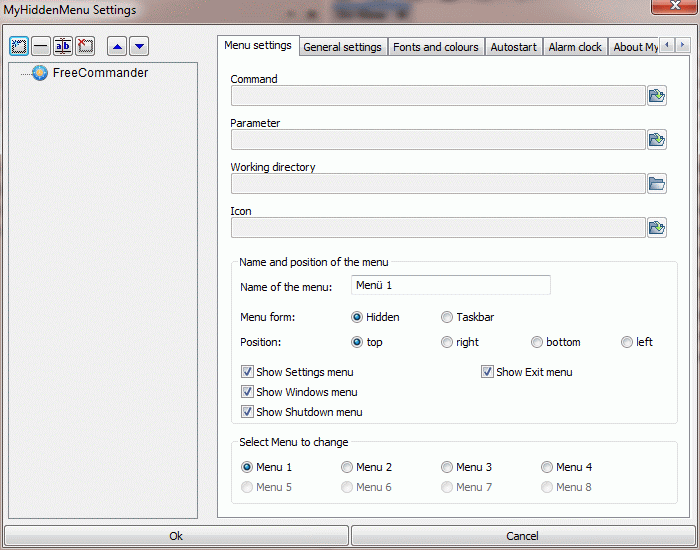Uncheck Show Settings menu

coord(247,372)
